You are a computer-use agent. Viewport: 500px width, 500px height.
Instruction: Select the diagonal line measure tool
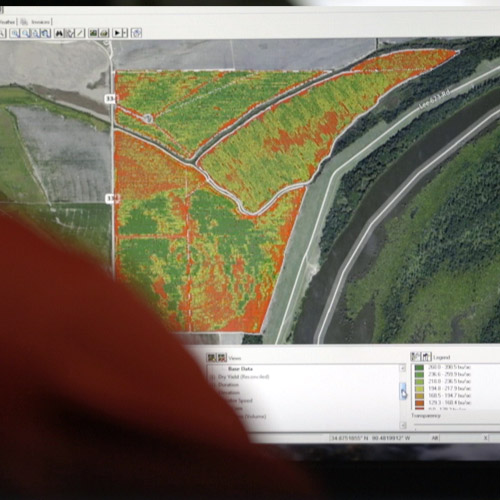click(80, 33)
